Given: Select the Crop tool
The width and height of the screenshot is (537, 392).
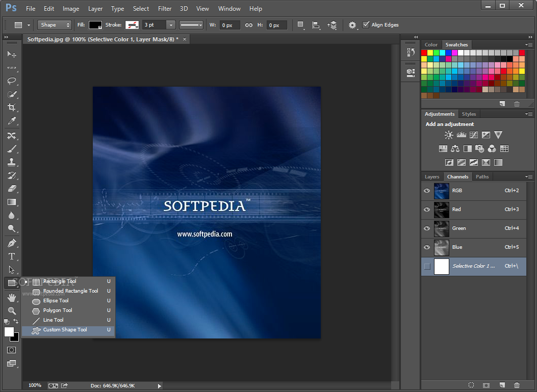Looking at the screenshot, I should pyautogui.click(x=12, y=108).
